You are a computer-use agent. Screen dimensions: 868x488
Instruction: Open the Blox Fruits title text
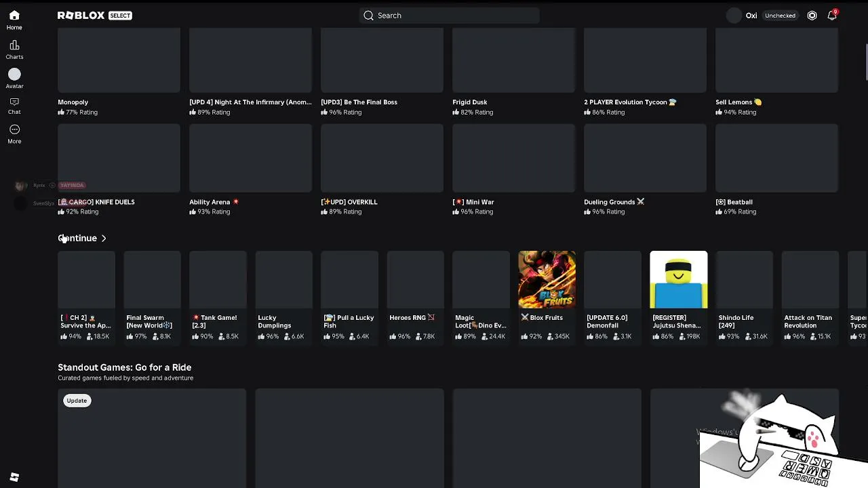[541, 318]
